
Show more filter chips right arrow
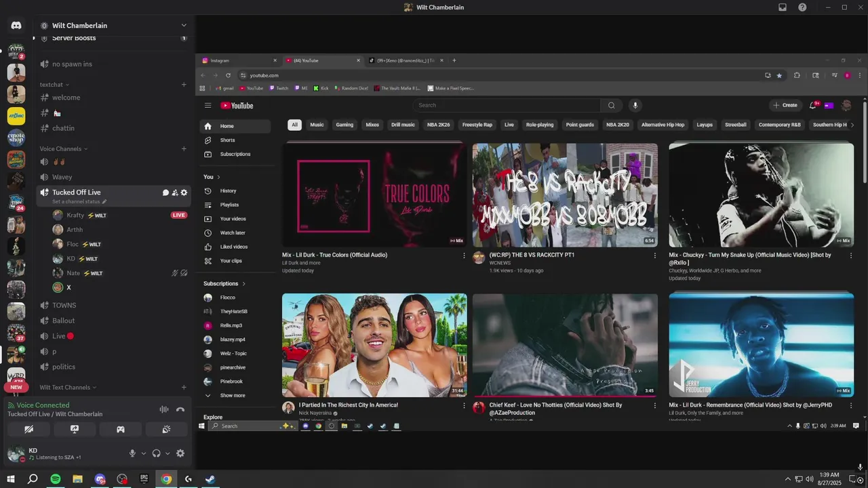(x=852, y=125)
